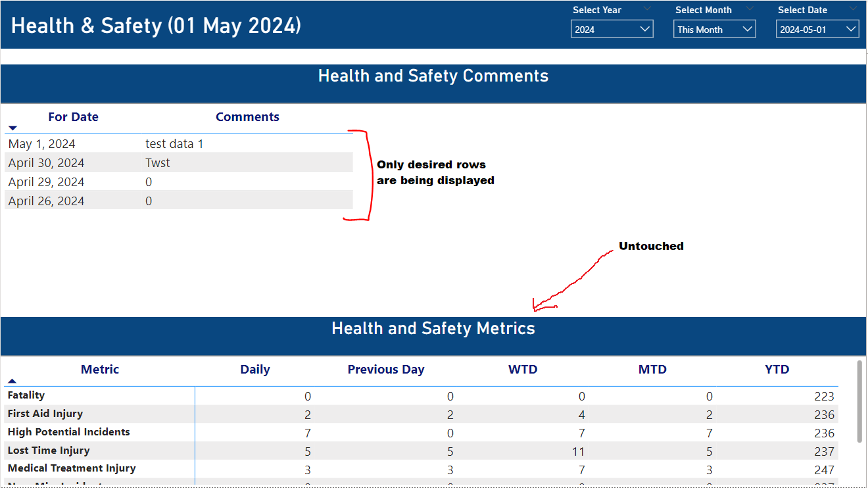This screenshot has height=488, width=868.
Task: Select the Lost Time Injury row label
Action: 49,451
